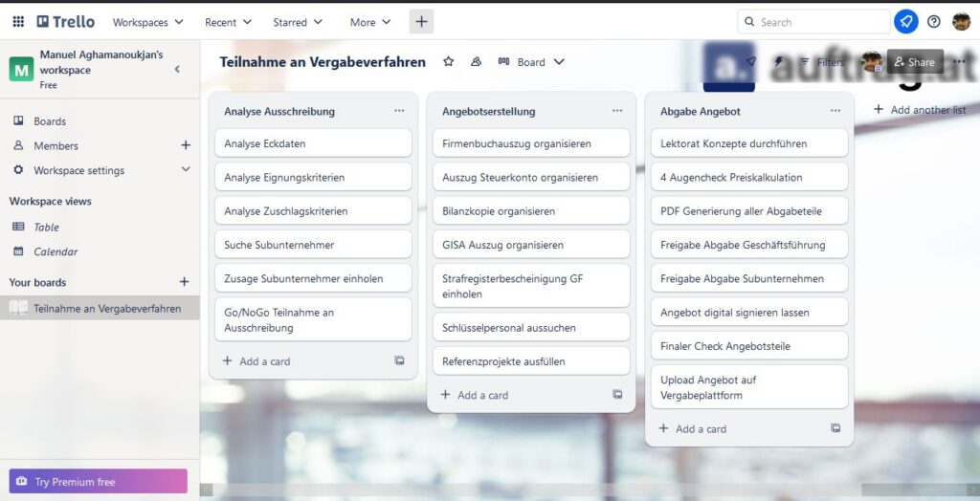The width and height of the screenshot is (980, 501).
Task: Expand Workspace settings chevron
Action: coord(186,169)
